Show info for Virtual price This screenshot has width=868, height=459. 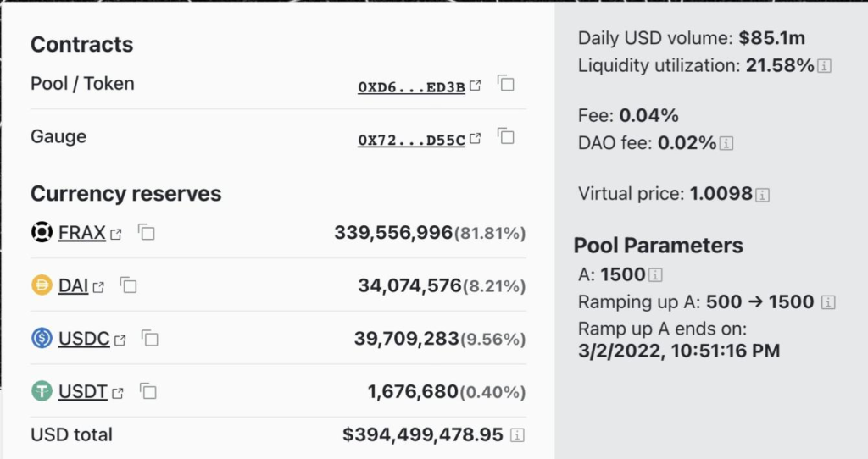[762, 195]
